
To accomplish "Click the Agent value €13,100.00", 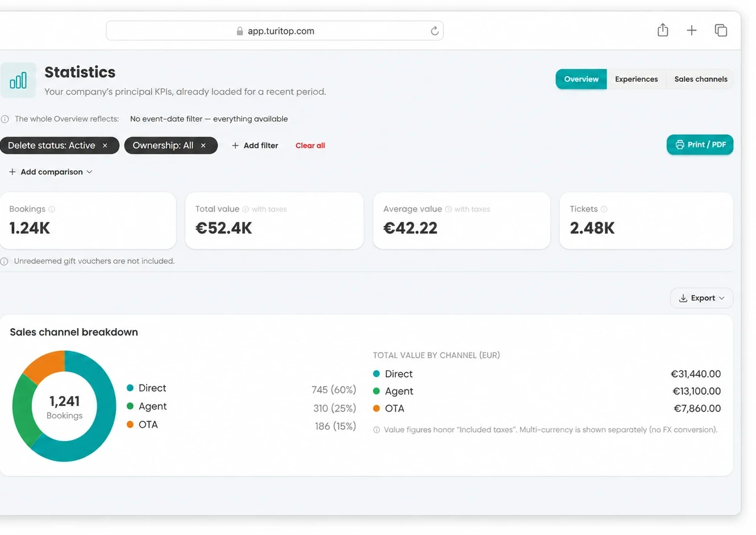I will 696,391.
